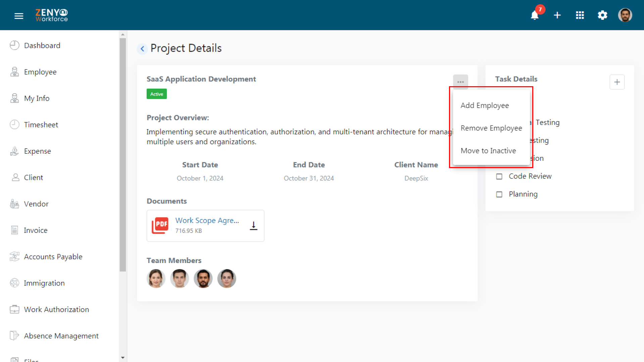Check the Code Review task checkbox
644x362 pixels.
499,176
